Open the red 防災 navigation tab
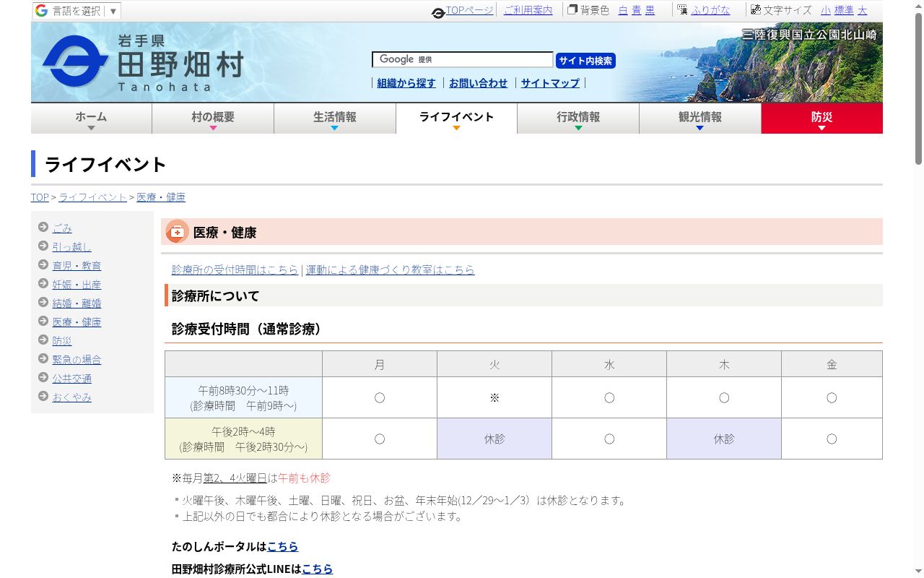The width and height of the screenshot is (924, 578). point(822,118)
